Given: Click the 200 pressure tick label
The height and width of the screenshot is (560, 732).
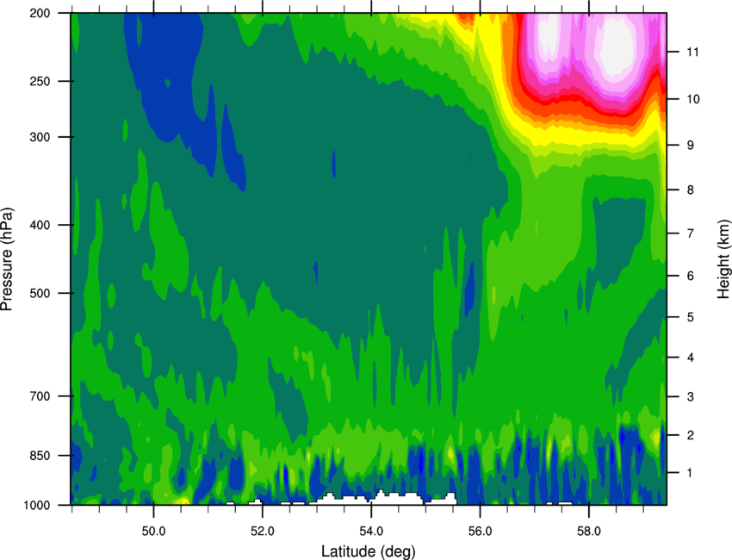Looking at the screenshot, I should [x=40, y=13].
